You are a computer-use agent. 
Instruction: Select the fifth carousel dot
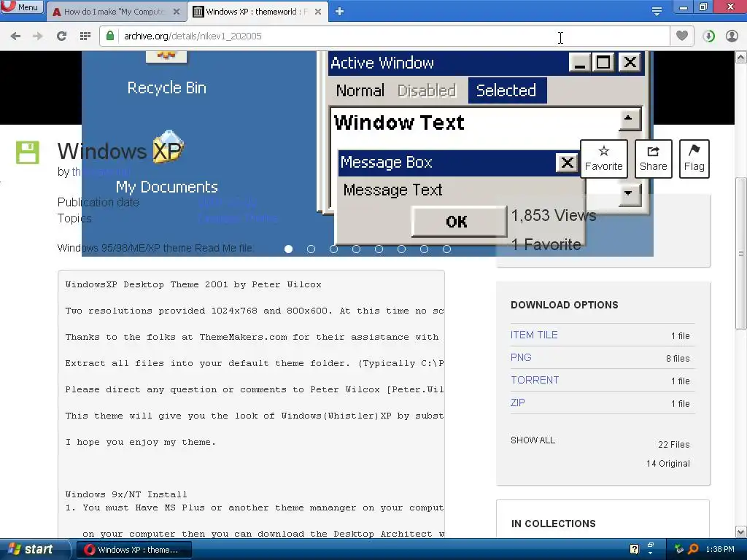[x=379, y=249]
